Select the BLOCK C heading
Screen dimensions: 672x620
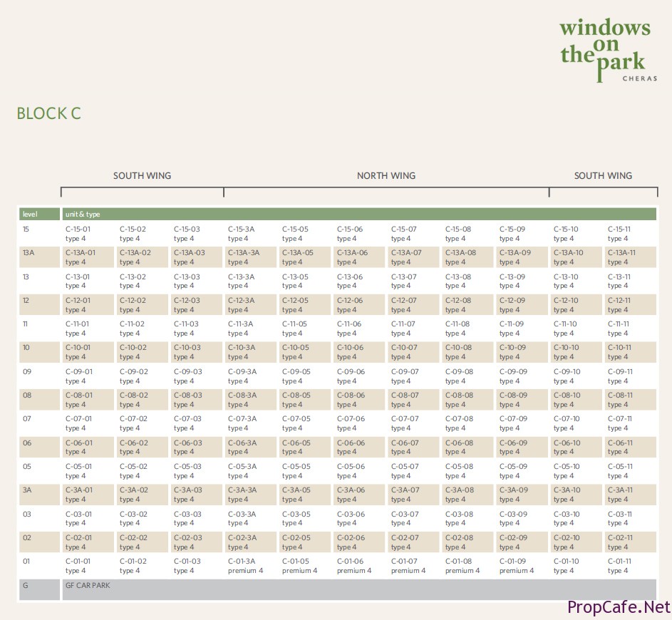pos(48,113)
